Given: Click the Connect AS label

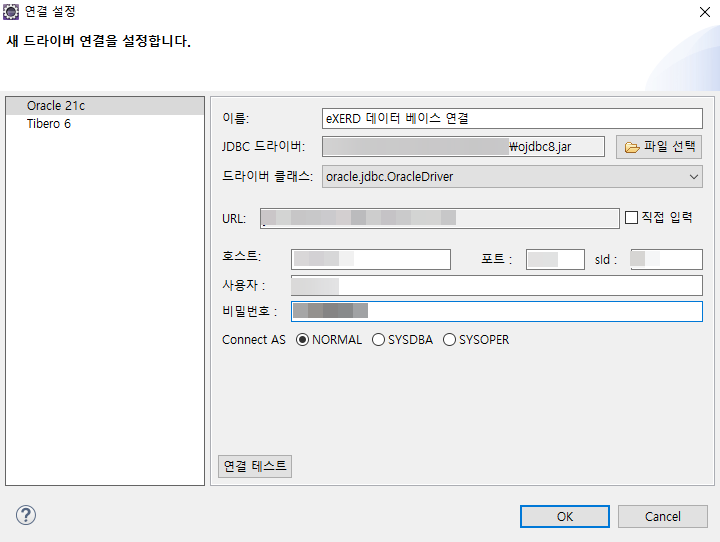Looking at the screenshot, I should [253, 340].
